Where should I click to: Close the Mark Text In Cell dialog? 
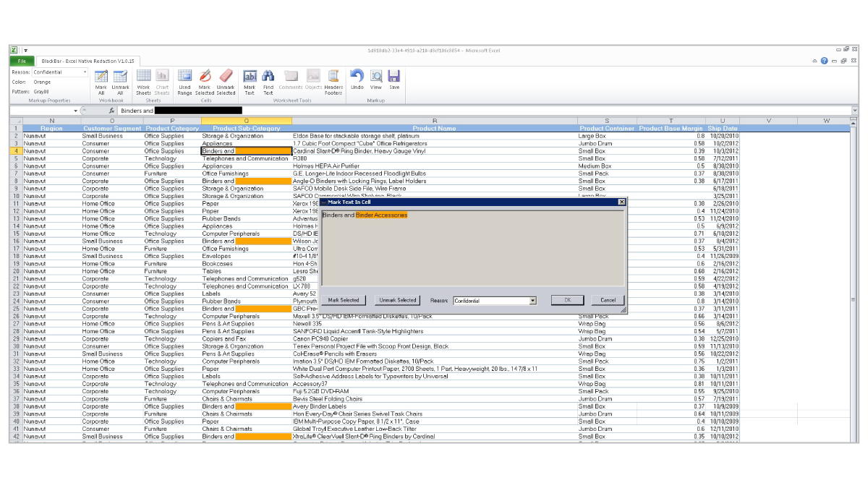coord(621,202)
